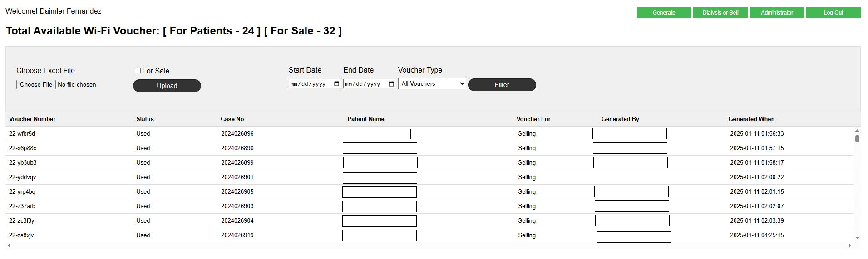Click the horizontal scroll right arrow
Screen dimensions: 868x259
(x=850, y=245)
